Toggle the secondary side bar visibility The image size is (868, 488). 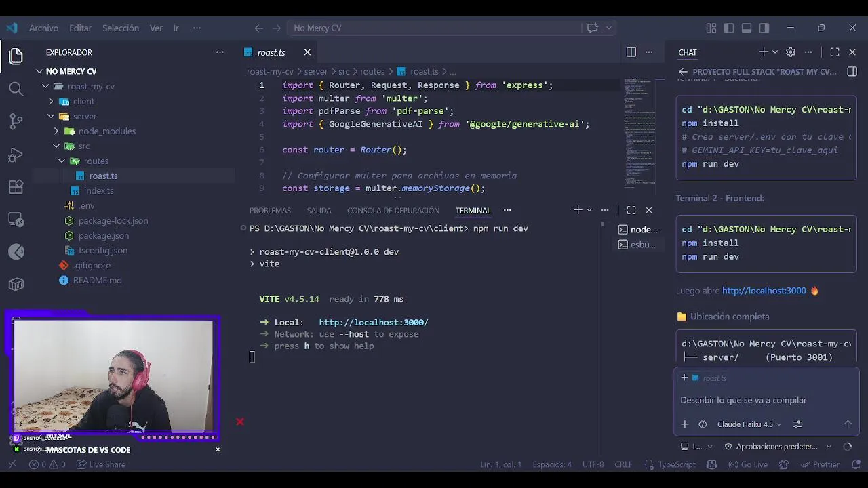click(764, 28)
